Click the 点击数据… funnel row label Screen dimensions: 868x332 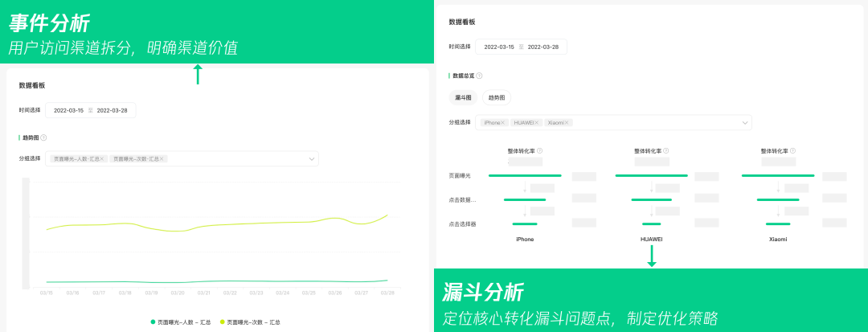click(462, 200)
